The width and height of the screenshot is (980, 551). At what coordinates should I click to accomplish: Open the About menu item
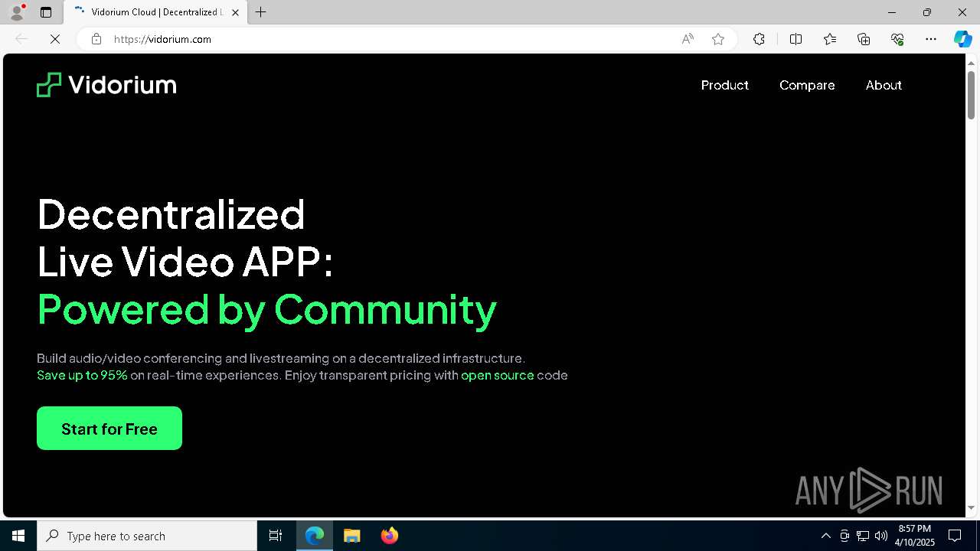(884, 85)
